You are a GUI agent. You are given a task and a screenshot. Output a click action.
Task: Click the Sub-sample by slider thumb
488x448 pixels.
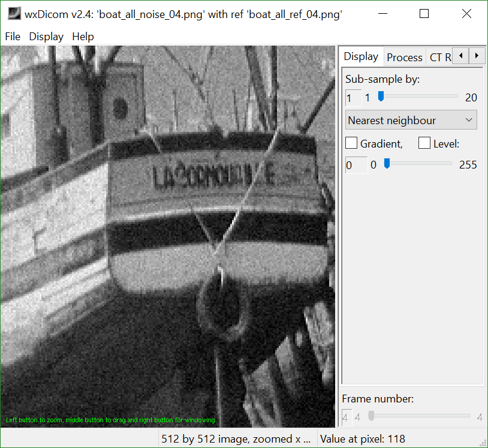click(381, 97)
